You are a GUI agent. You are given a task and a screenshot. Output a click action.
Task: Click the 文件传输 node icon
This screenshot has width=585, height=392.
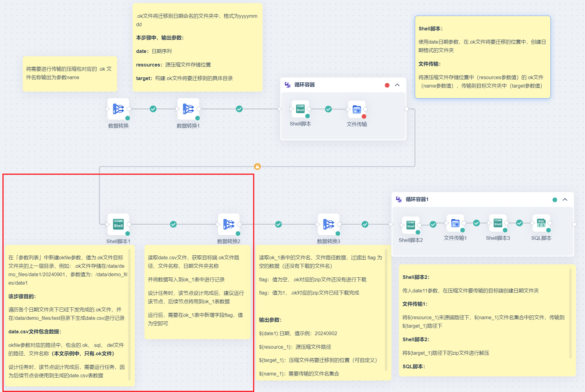click(357, 109)
